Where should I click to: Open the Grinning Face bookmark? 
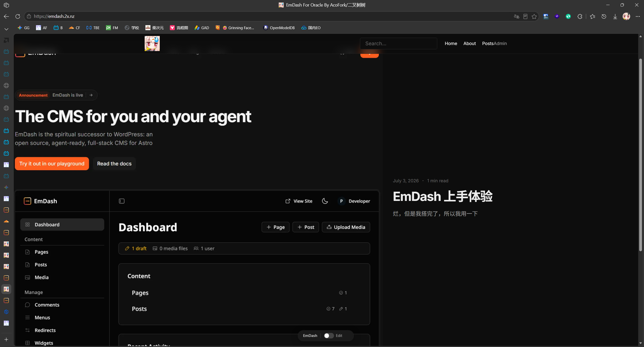point(238,28)
